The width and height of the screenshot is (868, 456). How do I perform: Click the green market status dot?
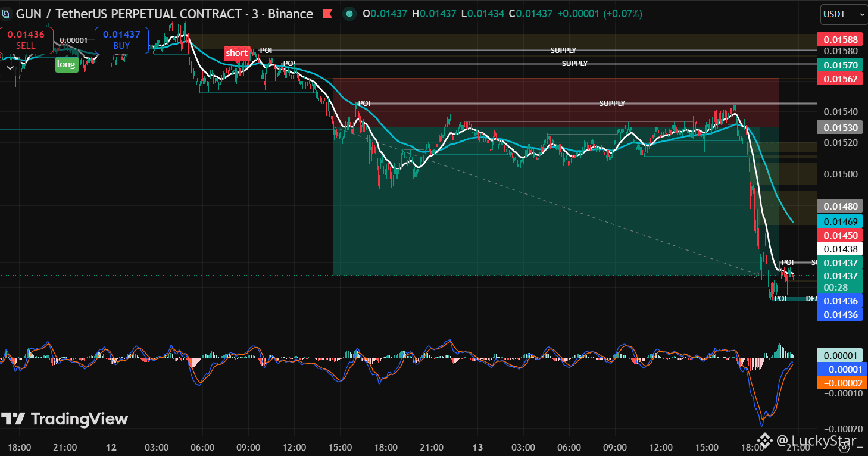349,14
